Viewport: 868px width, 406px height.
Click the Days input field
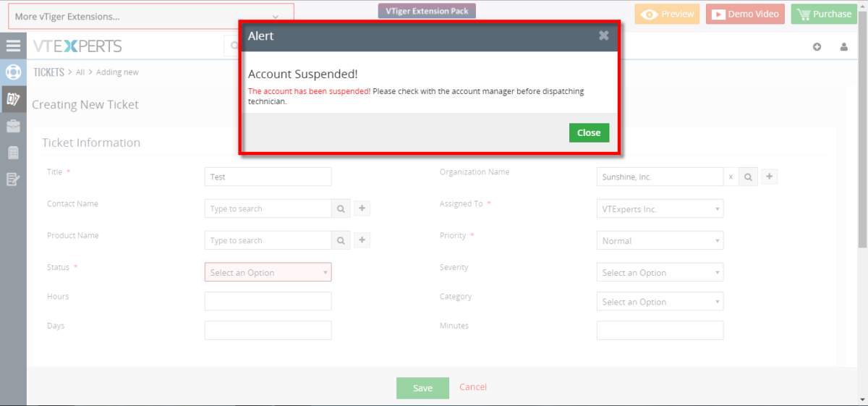pos(268,331)
